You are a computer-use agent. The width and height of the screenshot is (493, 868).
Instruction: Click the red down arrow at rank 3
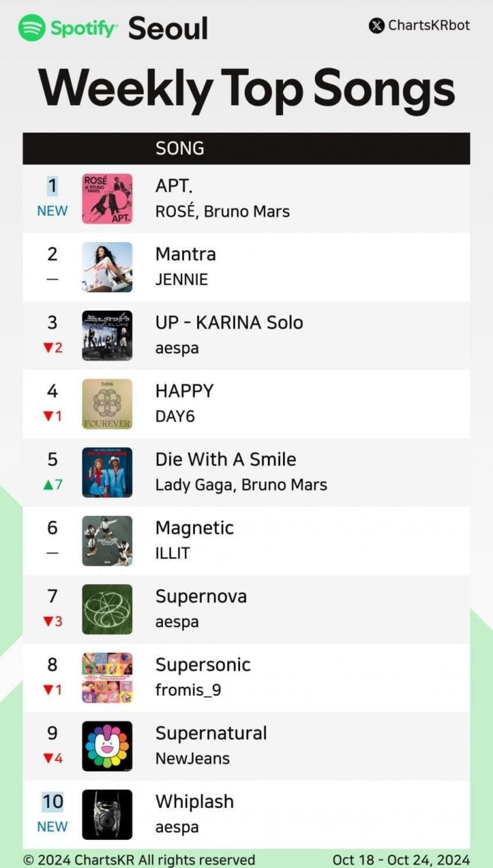(48, 347)
